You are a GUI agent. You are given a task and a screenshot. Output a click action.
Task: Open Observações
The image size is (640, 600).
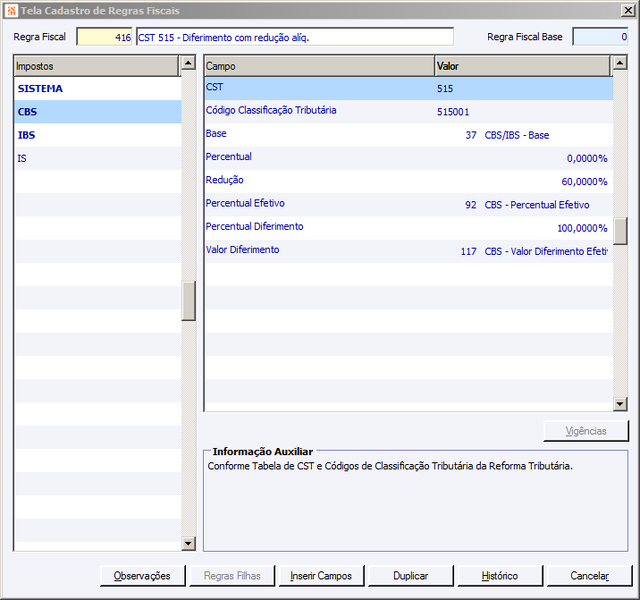(x=142, y=576)
